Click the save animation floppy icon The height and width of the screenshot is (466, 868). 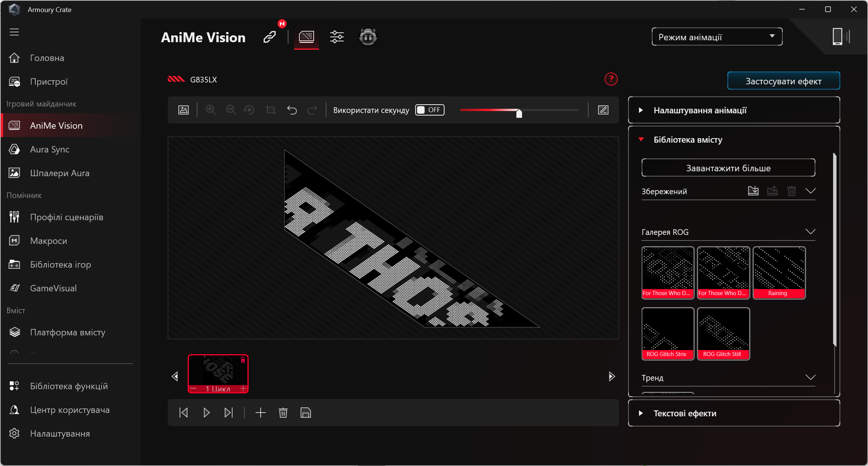coord(305,413)
